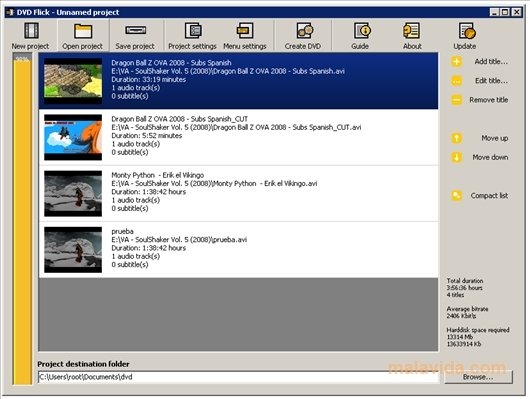Click the Compact list icon
This screenshot has width=530, height=399.
456,195
